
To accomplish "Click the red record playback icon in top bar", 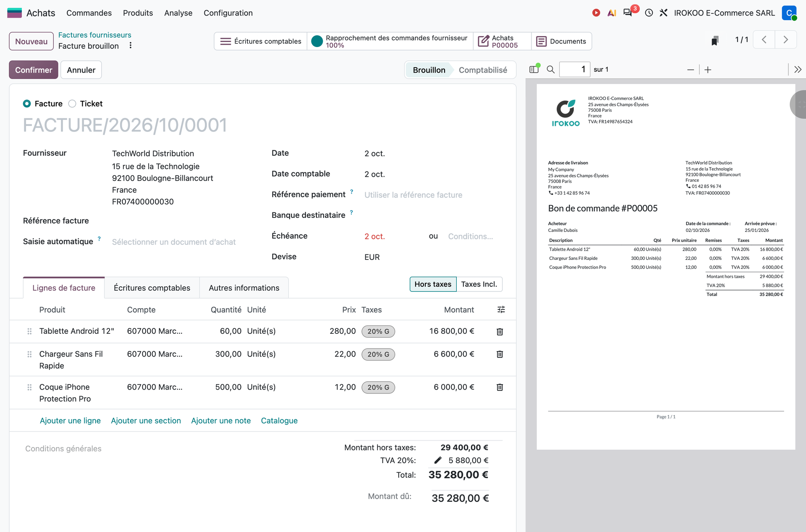I will (596, 13).
